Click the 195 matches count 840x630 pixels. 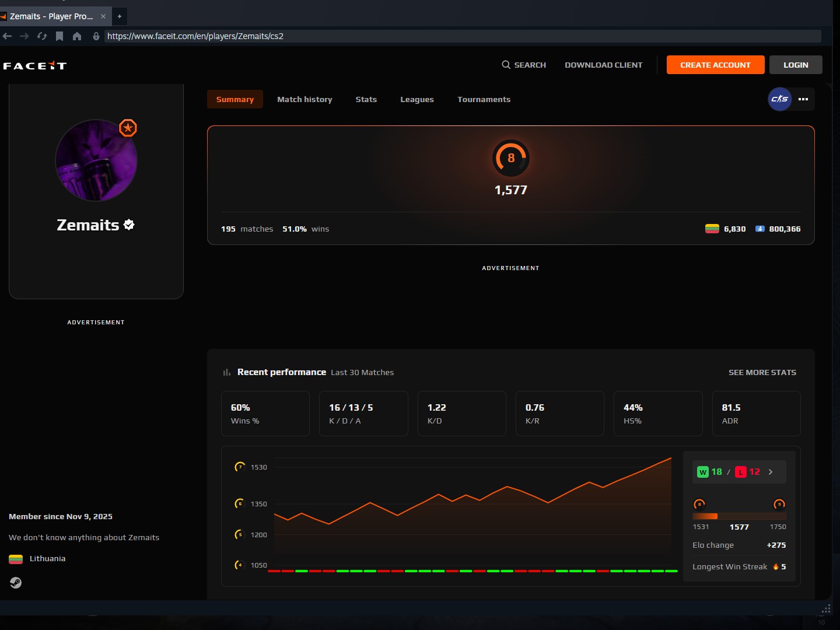247,229
